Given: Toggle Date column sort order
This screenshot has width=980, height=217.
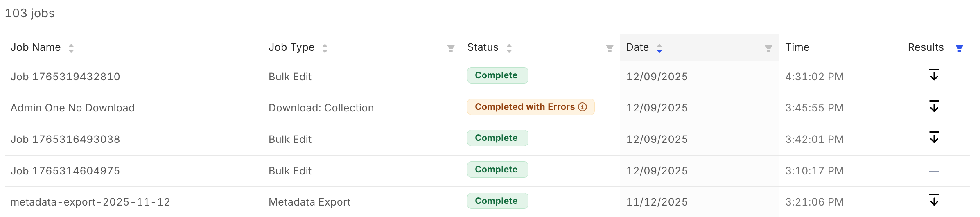Looking at the screenshot, I should click(659, 48).
